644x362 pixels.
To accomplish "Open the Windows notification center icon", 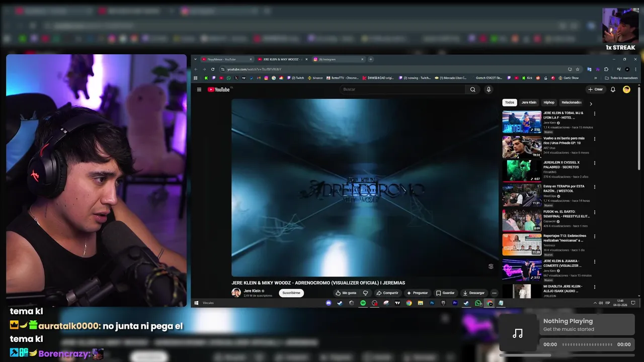I will 633,303.
